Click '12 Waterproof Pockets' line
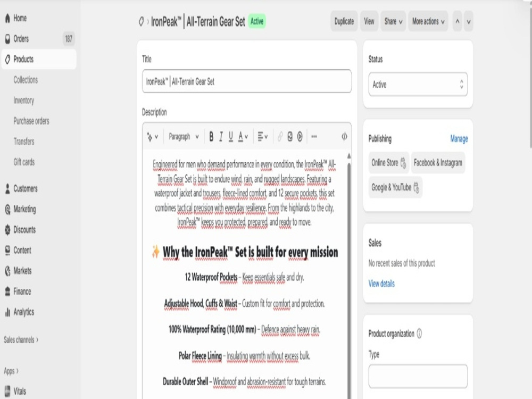532x399 pixels. pos(244,278)
